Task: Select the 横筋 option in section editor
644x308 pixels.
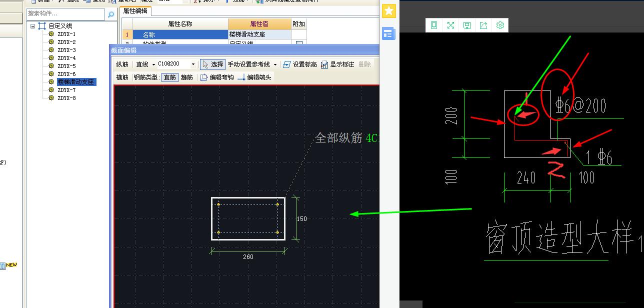Action: [x=122, y=77]
